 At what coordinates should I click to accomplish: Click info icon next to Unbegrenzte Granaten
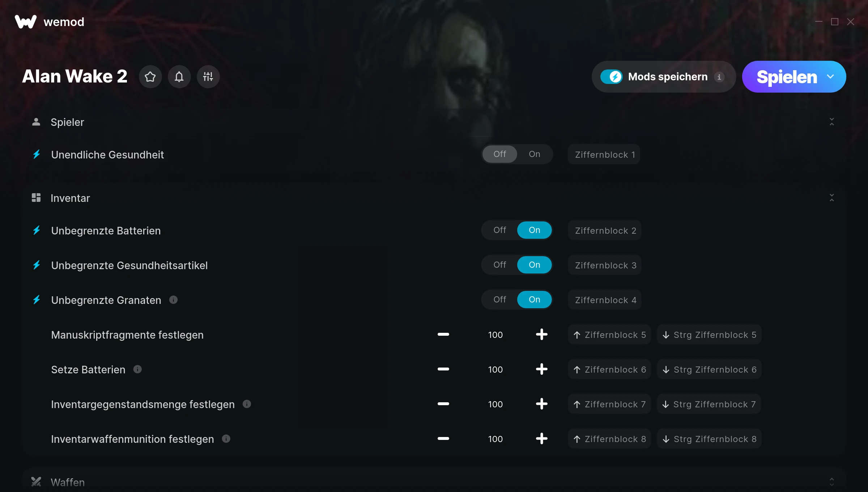click(173, 300)
